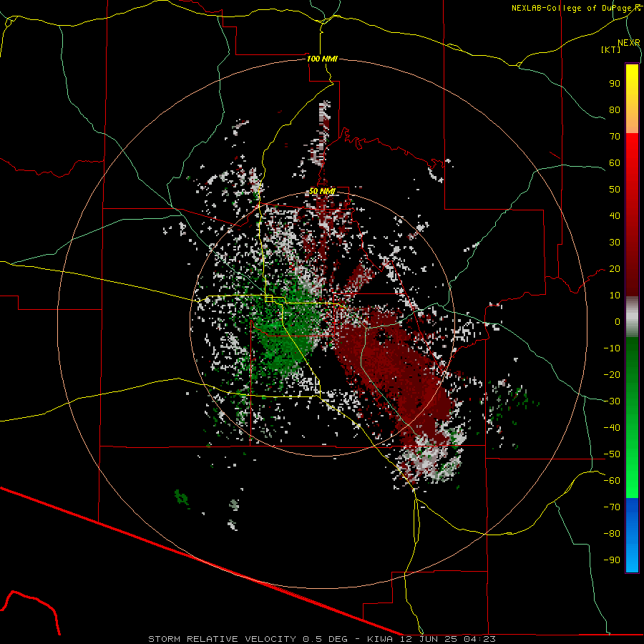Click the 70 scale value
The height and width of the screenshot is (644, 644).
pos(615,137)
